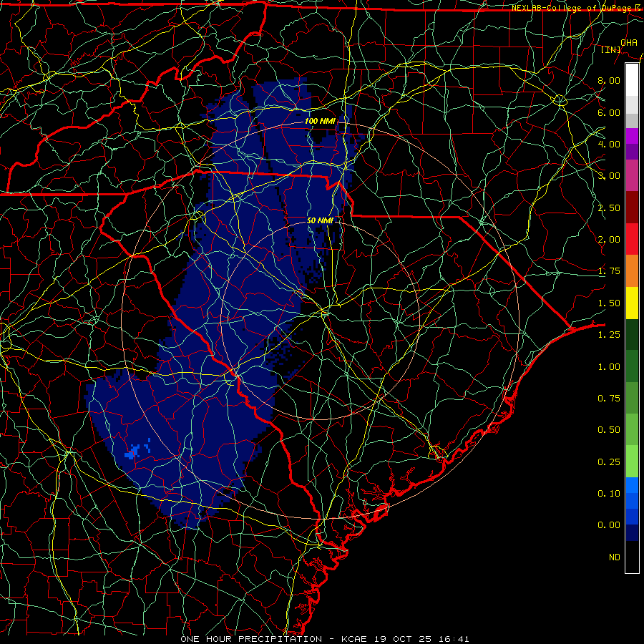Image resolution: width=644 pixels, height=644 pixels.
Task: Click the 1.25 legend value
Action: pos(609,335)
